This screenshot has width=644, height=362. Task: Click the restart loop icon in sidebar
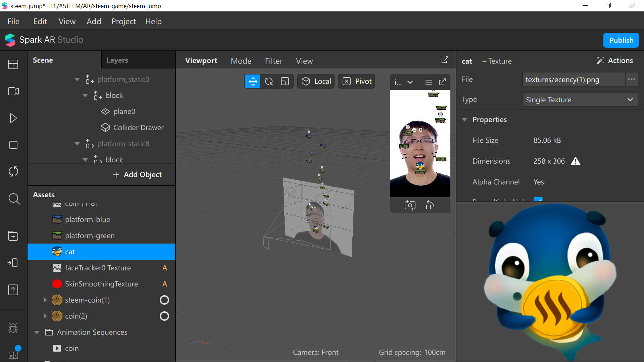13,171
